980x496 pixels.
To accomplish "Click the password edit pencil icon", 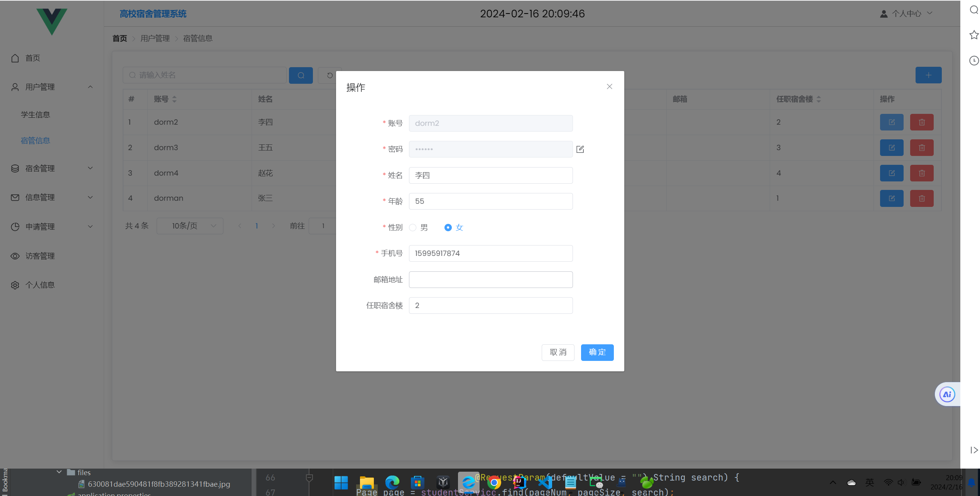I will pos(580,149).
